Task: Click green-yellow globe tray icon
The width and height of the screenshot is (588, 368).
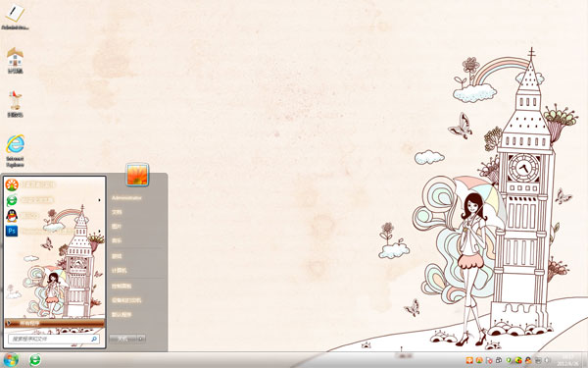Action: [x=518, y=360]
